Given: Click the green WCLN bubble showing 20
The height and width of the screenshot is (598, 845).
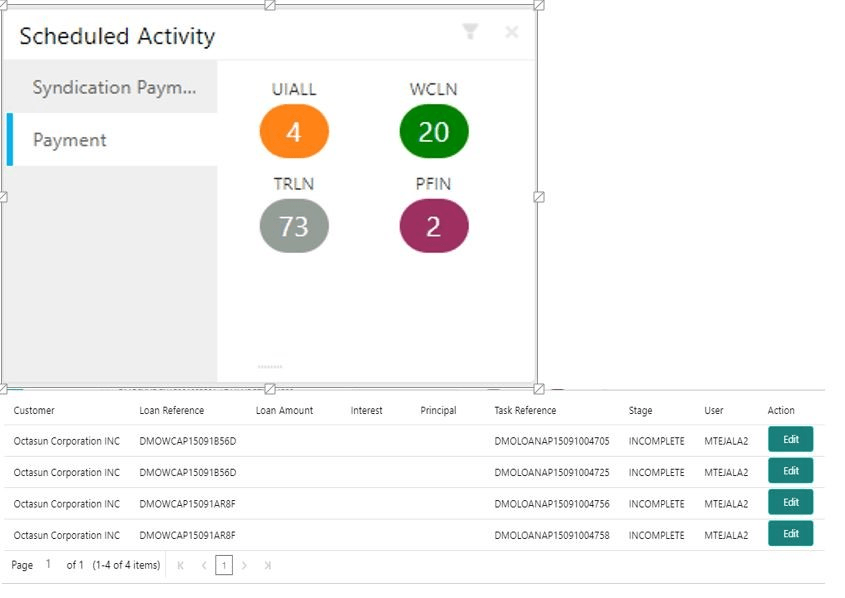Looking at the screenshot, I should point(434,131).
